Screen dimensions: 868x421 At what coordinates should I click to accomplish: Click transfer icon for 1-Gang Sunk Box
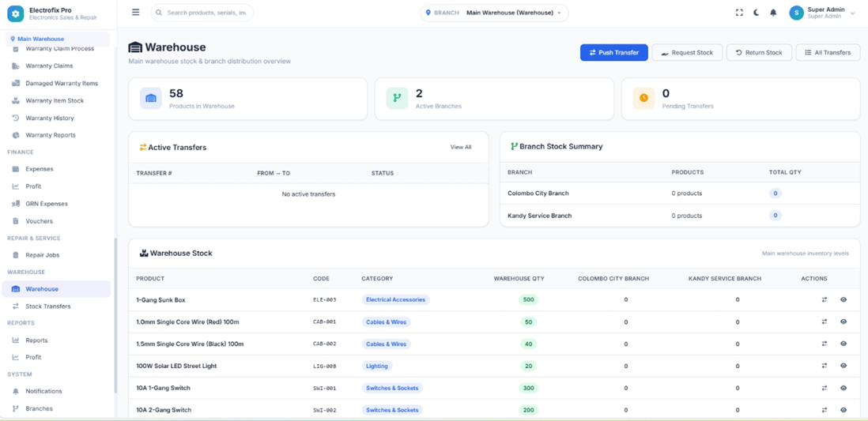(x=825, y=299)
